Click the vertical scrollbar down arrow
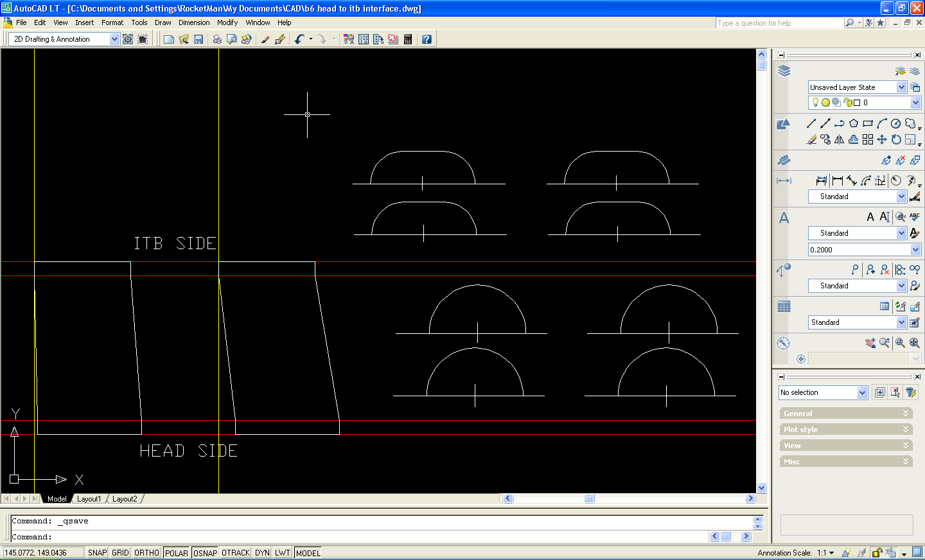Viewport: 925px width, 560px height. click(762, 488)
